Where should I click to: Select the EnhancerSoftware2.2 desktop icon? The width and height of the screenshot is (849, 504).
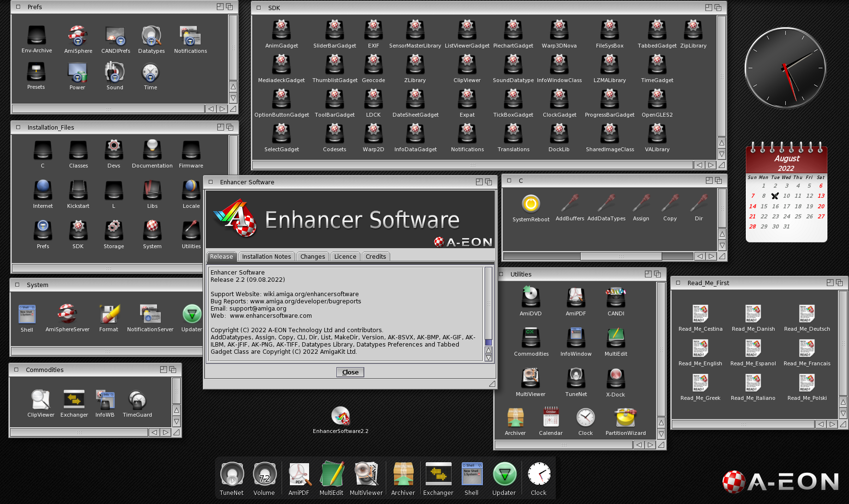340,417
